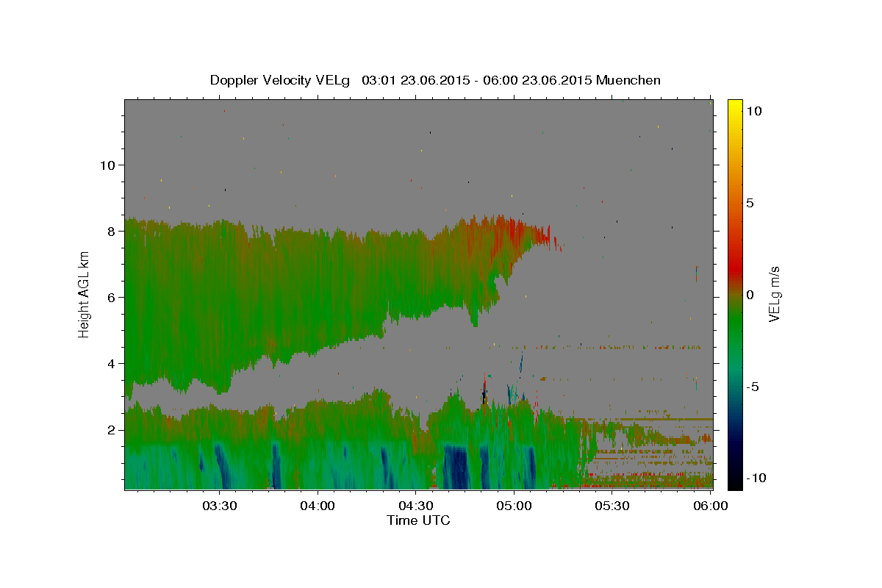Click the colorbar label '0'
Viewport: 882px width, 588px height.
click(750, 295)
